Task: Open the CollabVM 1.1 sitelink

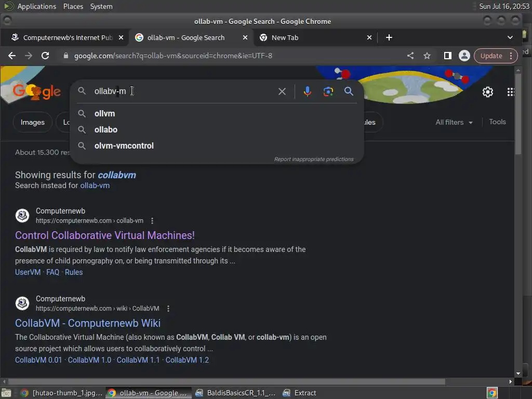Action: [x=138, y=360]
